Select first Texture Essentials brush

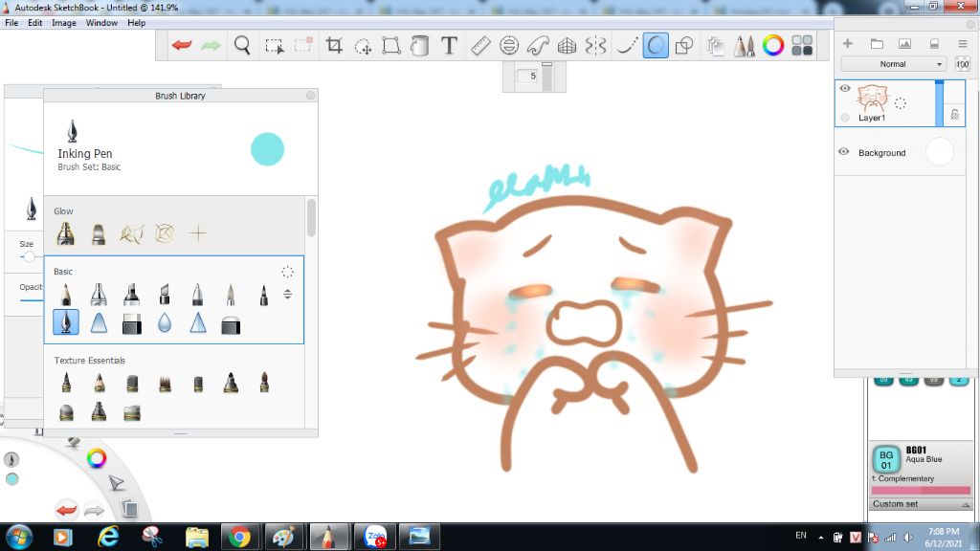coord(66,383)
